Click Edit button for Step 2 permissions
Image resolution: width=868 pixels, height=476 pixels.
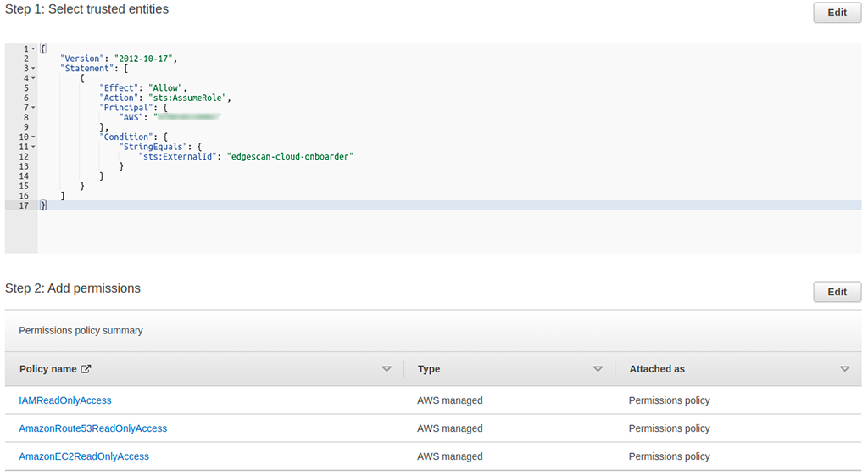[837, 292]
